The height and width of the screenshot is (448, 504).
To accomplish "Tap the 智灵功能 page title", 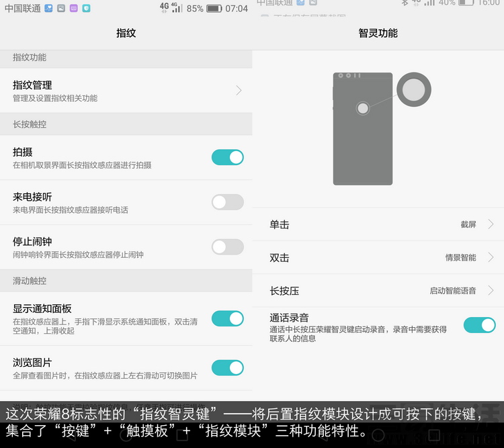I will coord(378,33).
